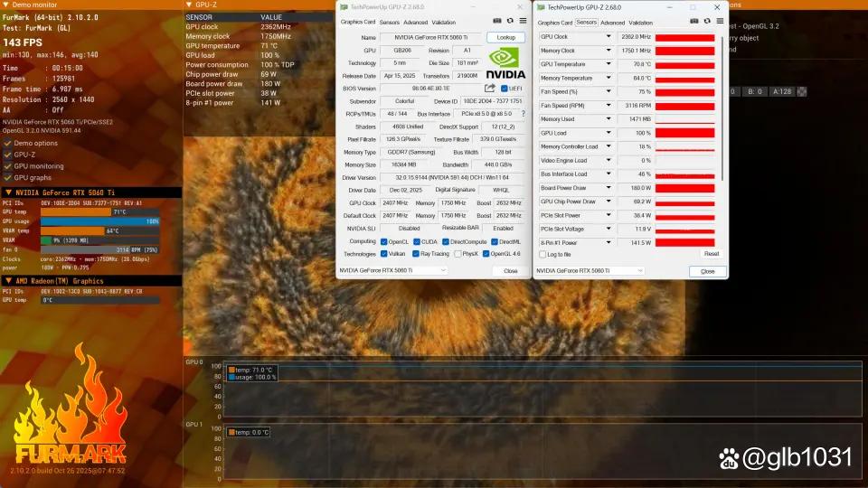Click the NVIDIA logo in GPU-Z
The width and height of the screenshot is (868, 488).
505,63
